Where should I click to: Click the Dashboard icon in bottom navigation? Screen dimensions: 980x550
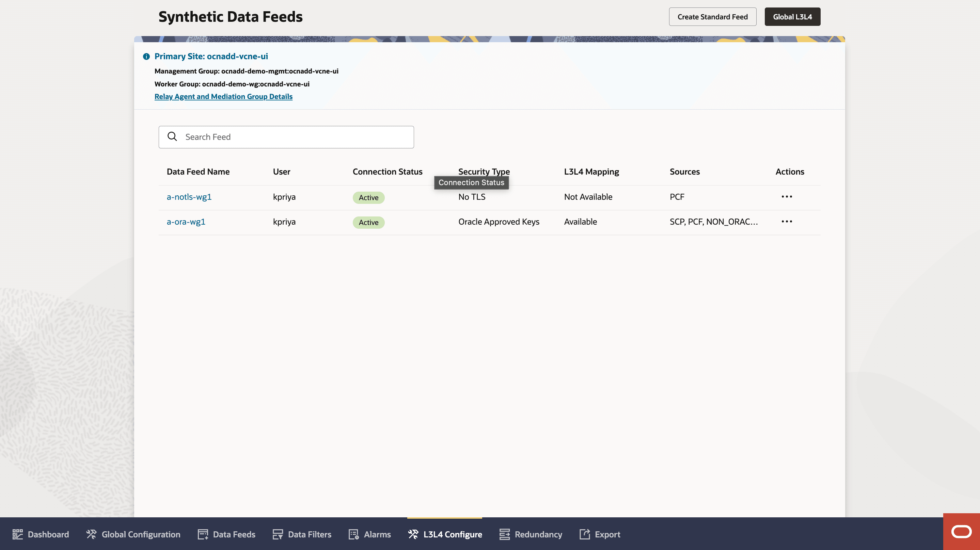pyautogui.click(x=17, y=534)
